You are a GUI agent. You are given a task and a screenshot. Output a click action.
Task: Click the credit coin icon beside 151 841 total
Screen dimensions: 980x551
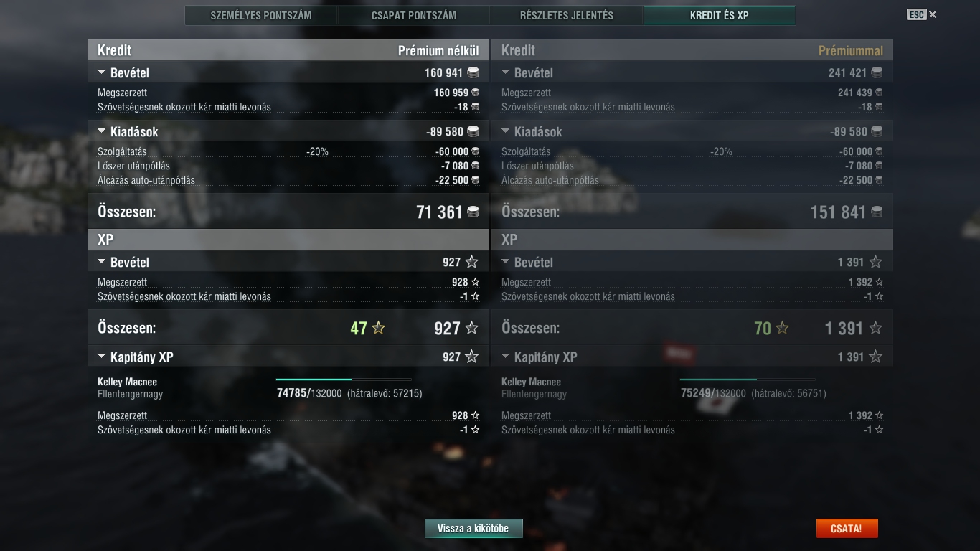[x=877, y=212]
